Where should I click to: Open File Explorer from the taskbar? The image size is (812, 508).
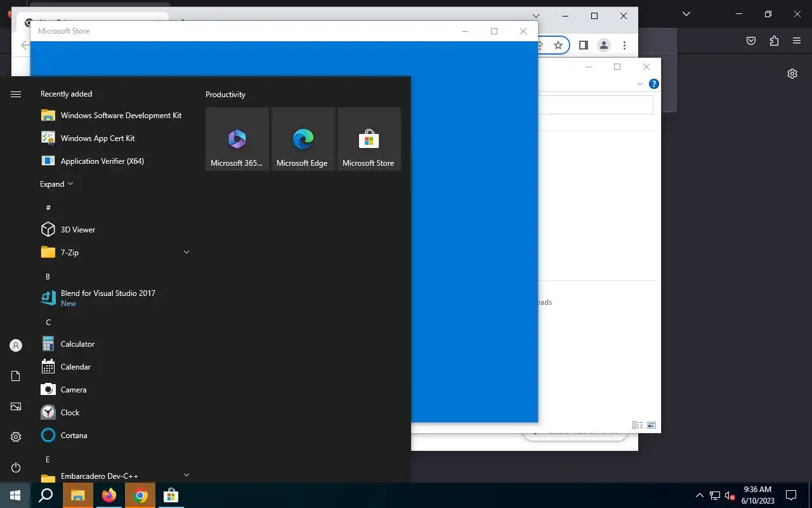pos(78,495)
